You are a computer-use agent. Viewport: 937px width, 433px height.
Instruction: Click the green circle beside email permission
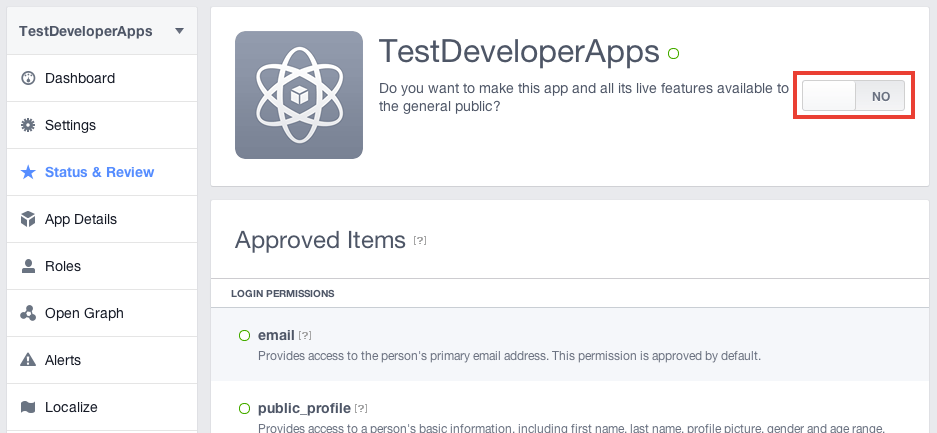click(244, 336)
